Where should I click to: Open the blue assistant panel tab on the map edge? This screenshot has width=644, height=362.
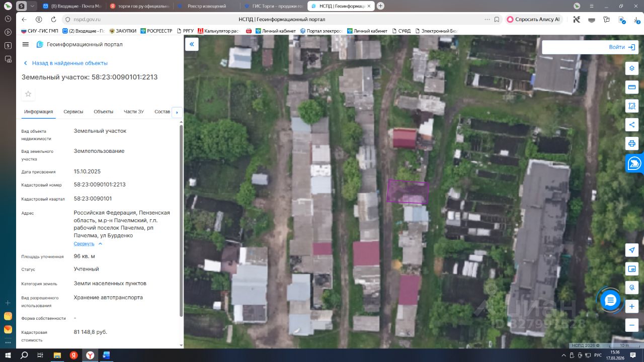tap(635, 163)
